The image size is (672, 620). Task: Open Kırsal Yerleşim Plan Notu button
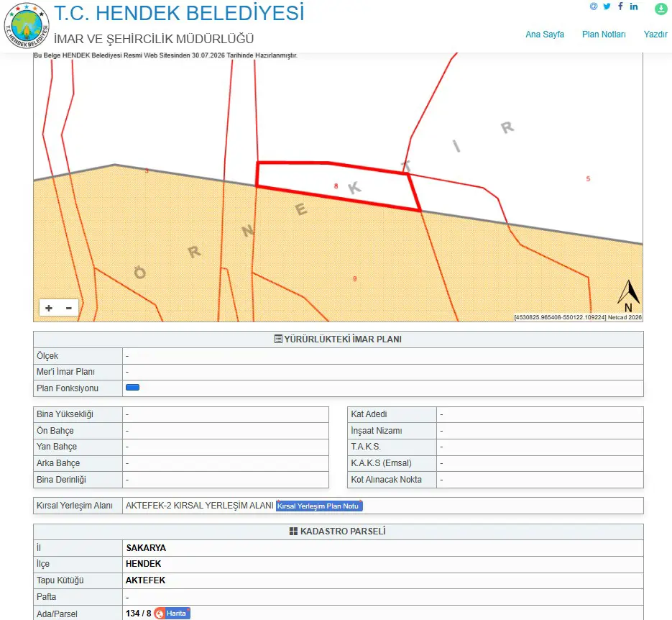(319, 506)
